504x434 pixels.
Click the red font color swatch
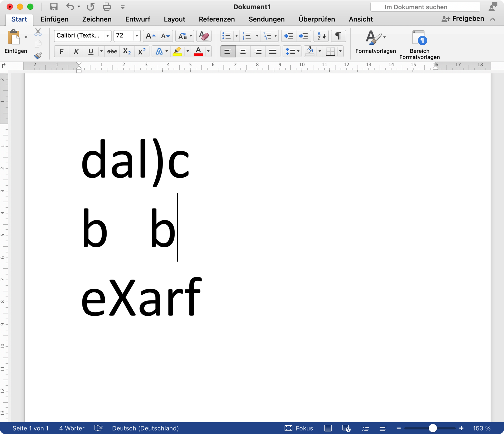198,51
